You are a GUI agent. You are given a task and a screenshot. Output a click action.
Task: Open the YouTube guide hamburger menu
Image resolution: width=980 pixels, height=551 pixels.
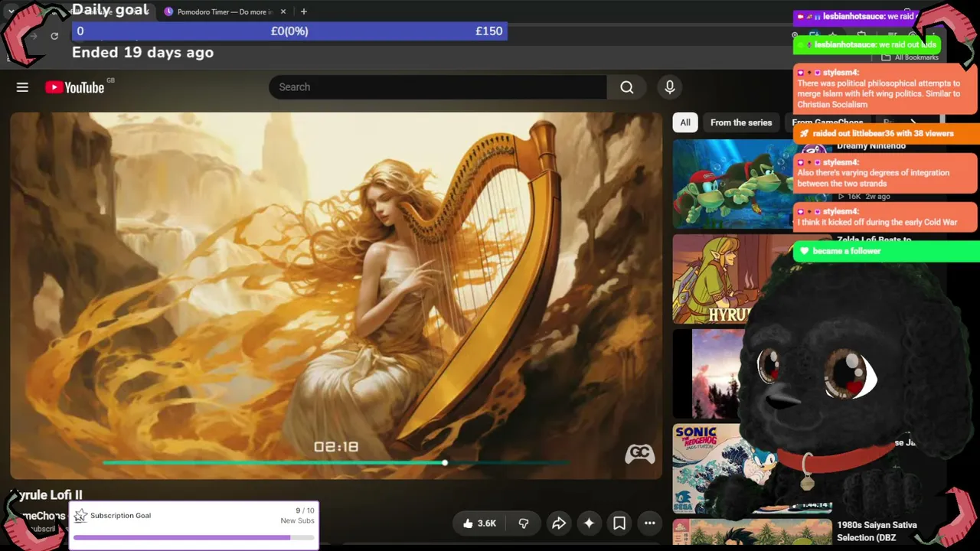pos(22,87)
